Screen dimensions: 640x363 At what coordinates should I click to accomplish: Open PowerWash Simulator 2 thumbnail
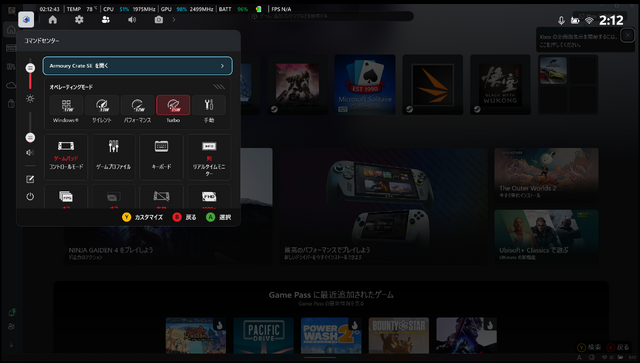coord(331,336)
